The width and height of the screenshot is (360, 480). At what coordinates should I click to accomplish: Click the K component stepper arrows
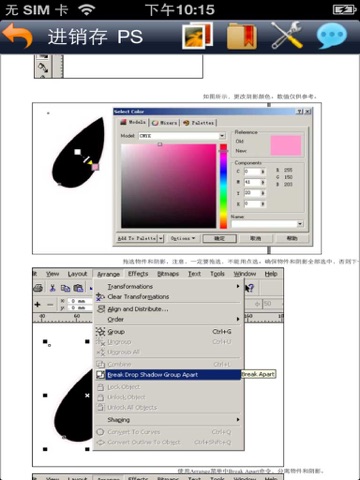point(263,203)
